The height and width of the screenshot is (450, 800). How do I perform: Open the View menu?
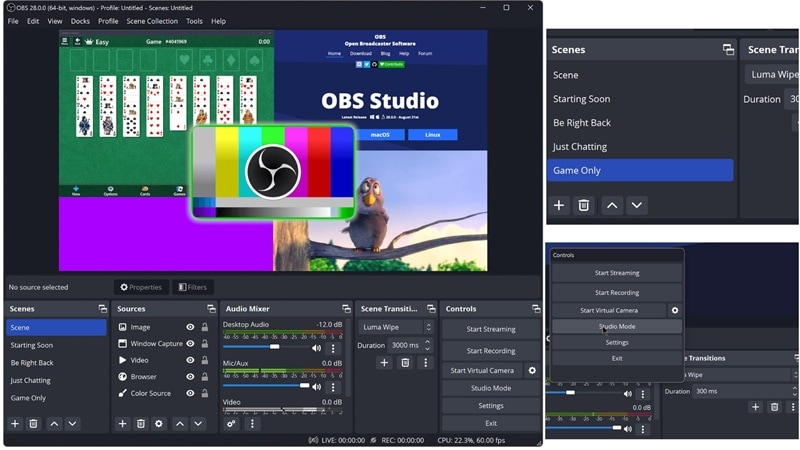pyautogui.click(x=55, y=21)
